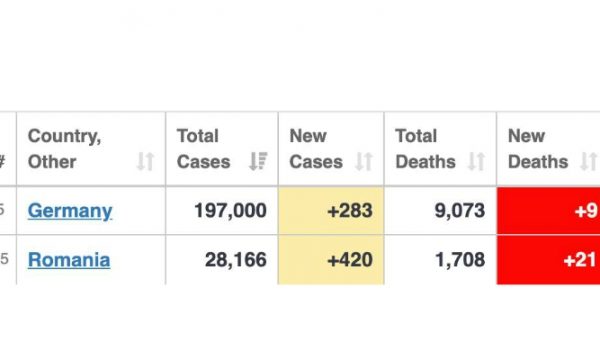The width and height of the screenshot is (600, 360).
Task: Click the Country, Other column header
Action: pos(91,149)
